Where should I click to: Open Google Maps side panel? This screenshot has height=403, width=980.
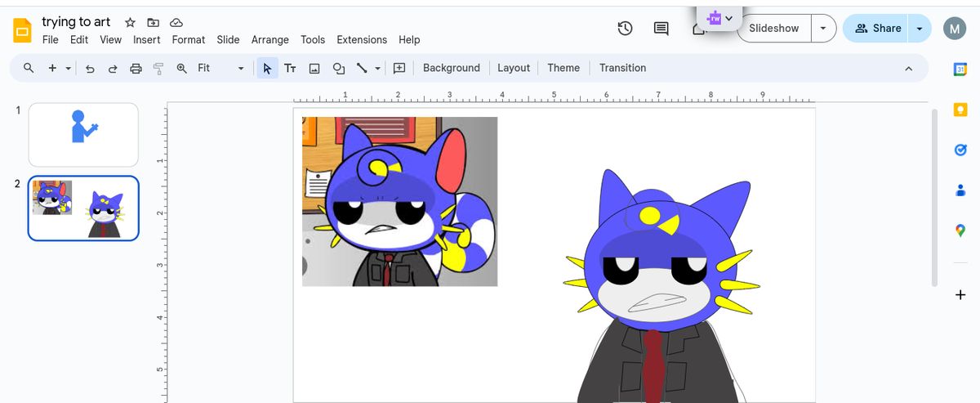pyautogui.click(x=960, y=231)
